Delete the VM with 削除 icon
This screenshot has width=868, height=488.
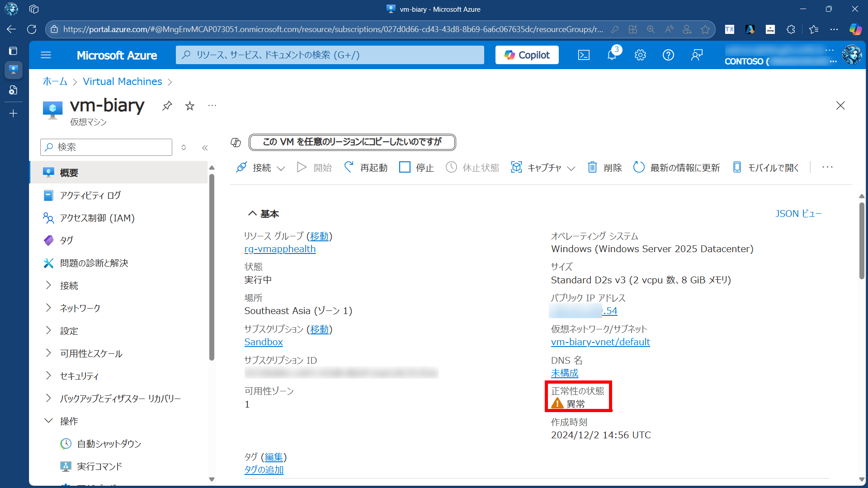(x=604, y=168)
